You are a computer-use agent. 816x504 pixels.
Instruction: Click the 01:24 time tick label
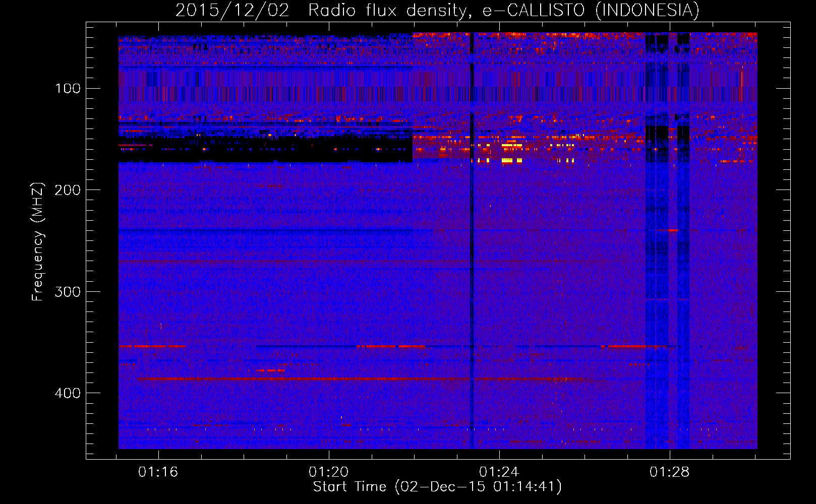click(499, 472)
